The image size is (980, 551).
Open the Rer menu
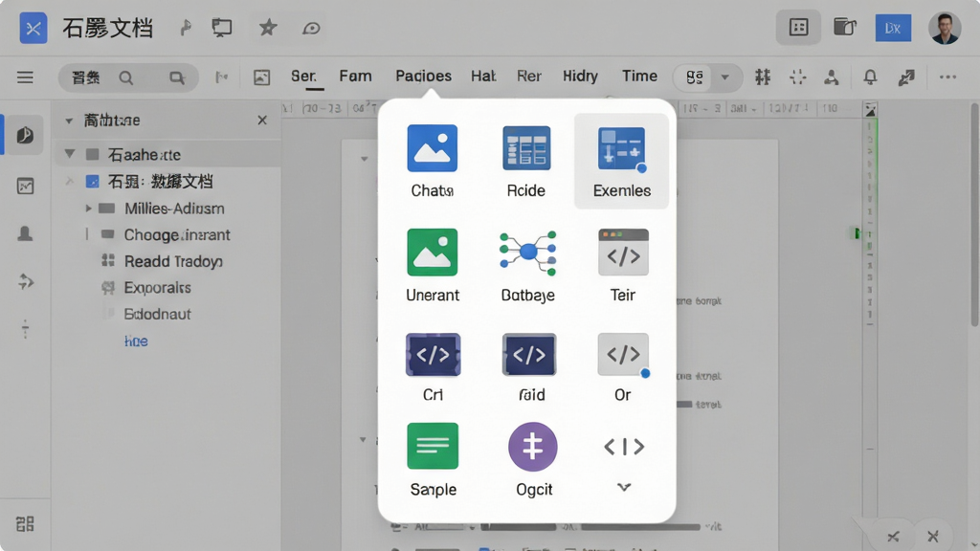(x=528, y=77)
